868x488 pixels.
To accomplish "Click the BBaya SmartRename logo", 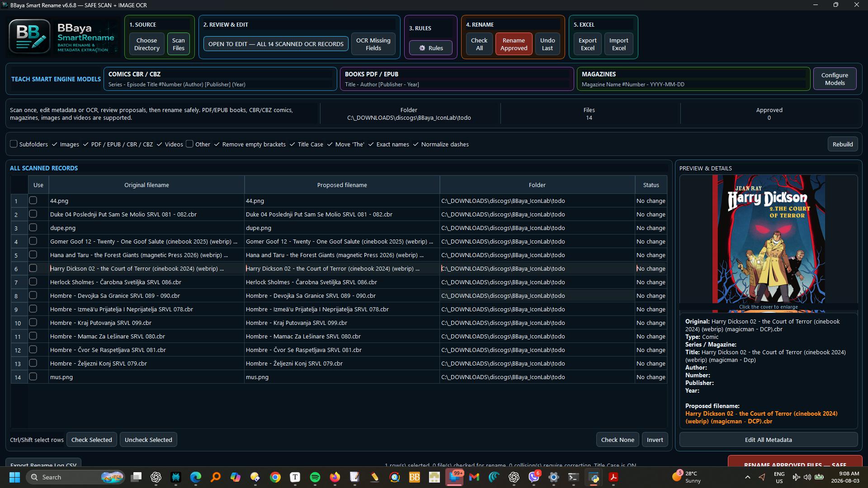I will (61, 37).
